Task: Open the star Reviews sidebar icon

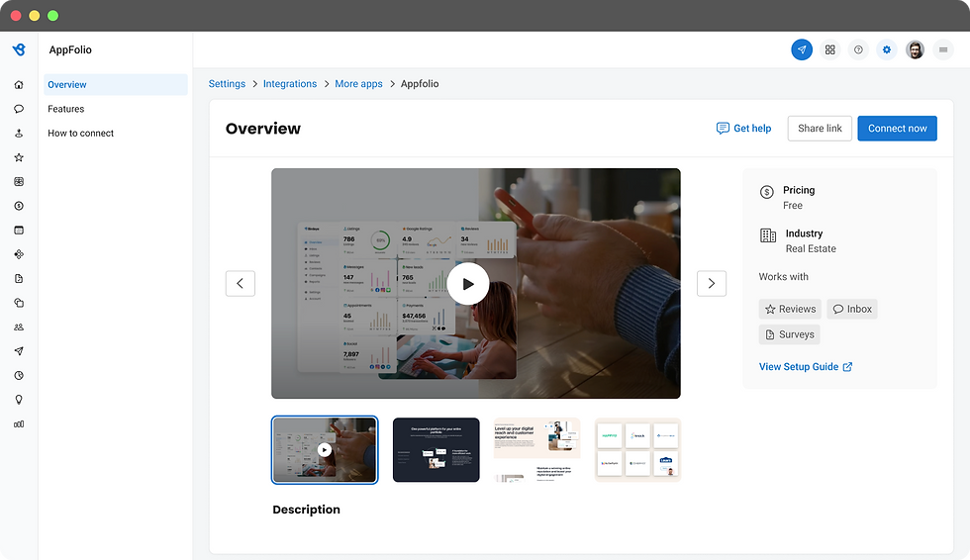Action: (x=19, y=157)
